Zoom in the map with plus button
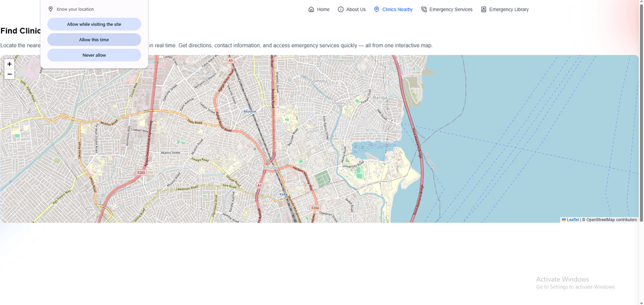Screen dimensions: 644x305 pos(9,64)
